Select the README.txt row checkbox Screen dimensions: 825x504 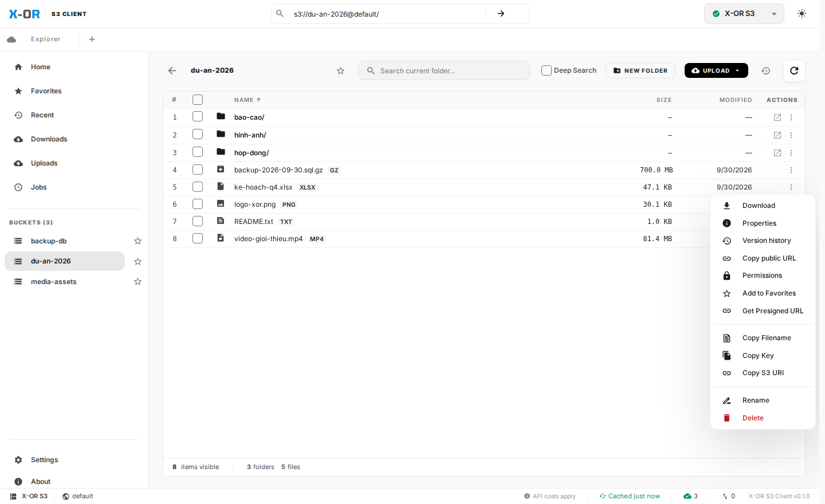tap(198, 221)
